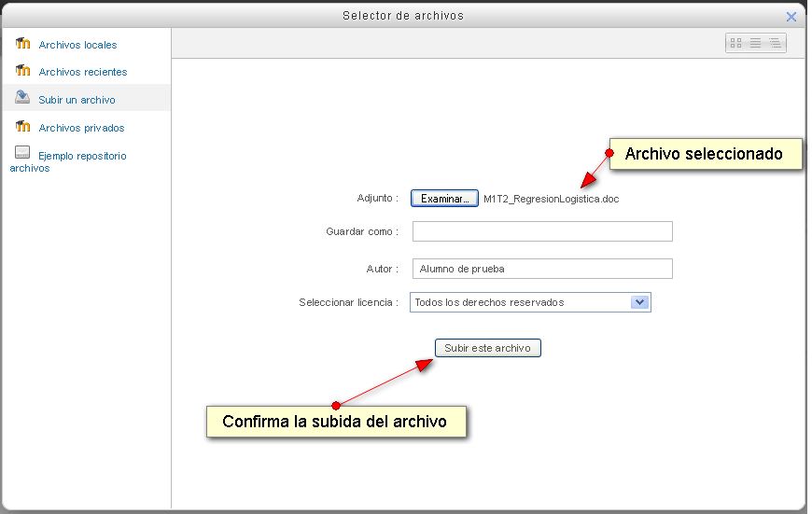Screen dimensions: 812x514
Task: Open the Ejemplo repositorio archivos label
Action: 82,156
